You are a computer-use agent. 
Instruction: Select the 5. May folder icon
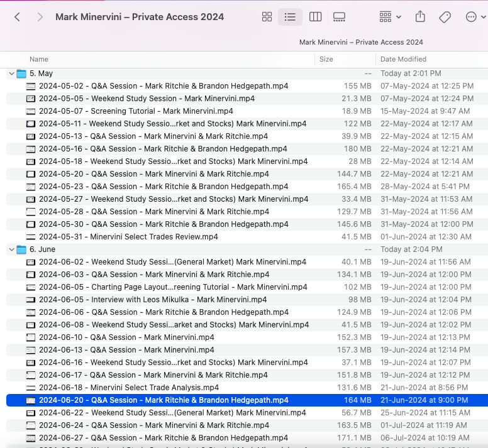coord(21,74)
